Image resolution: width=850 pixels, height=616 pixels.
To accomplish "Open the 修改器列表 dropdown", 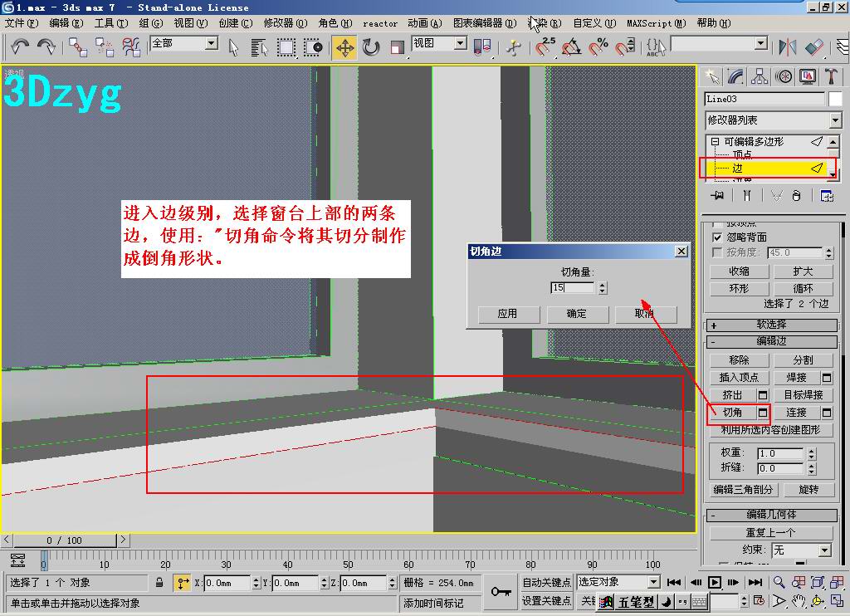I will 773,120.
